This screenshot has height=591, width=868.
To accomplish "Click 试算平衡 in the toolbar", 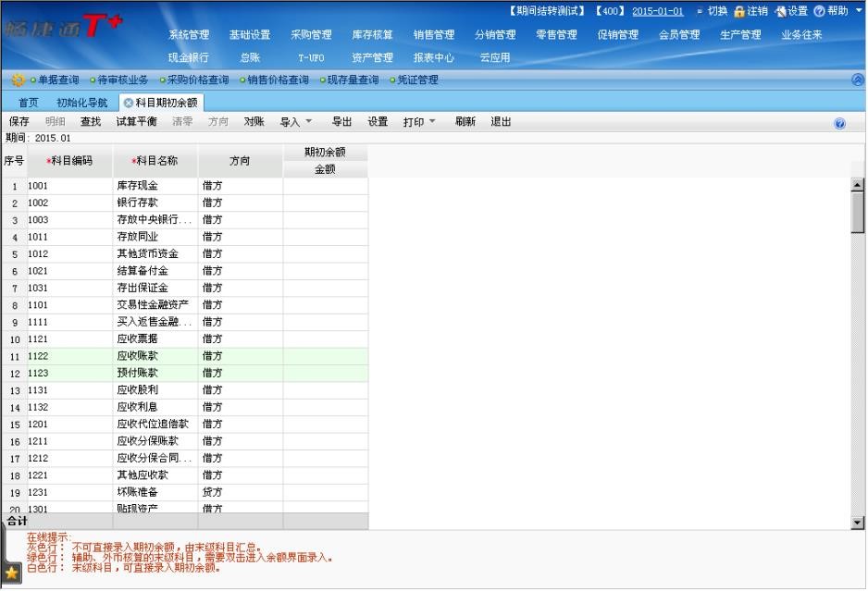I will pos(136,122).
